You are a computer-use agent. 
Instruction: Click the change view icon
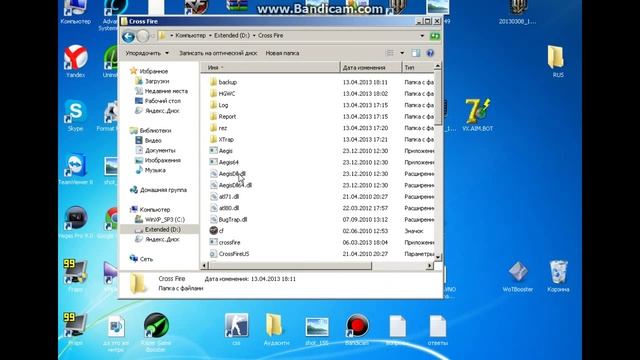[390, 53]
